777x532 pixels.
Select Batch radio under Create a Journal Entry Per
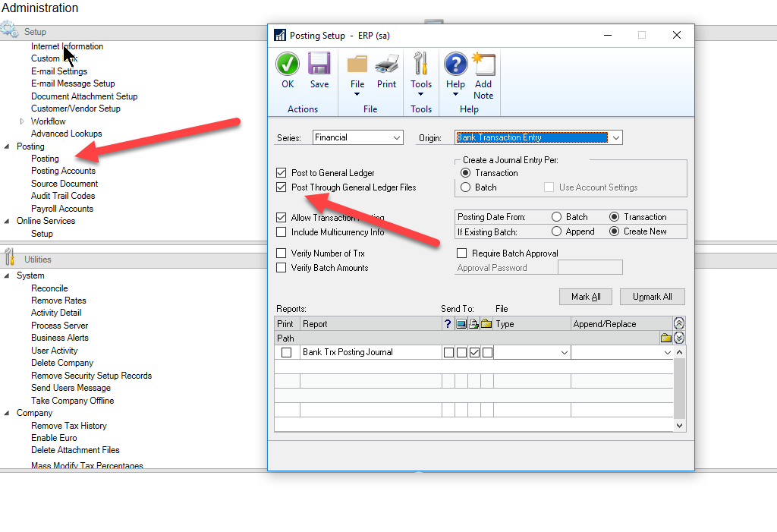pos(466,187)
